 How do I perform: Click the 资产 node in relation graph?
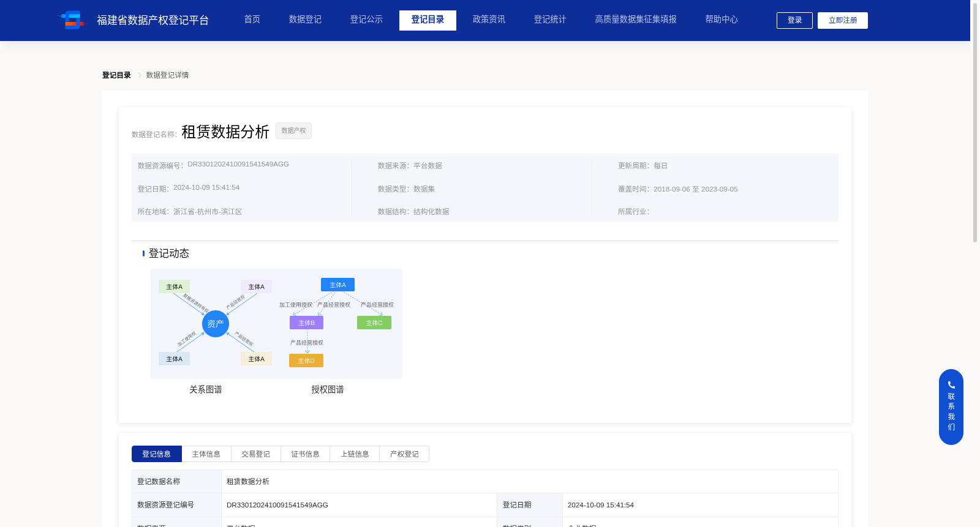(x=216, y=324)
